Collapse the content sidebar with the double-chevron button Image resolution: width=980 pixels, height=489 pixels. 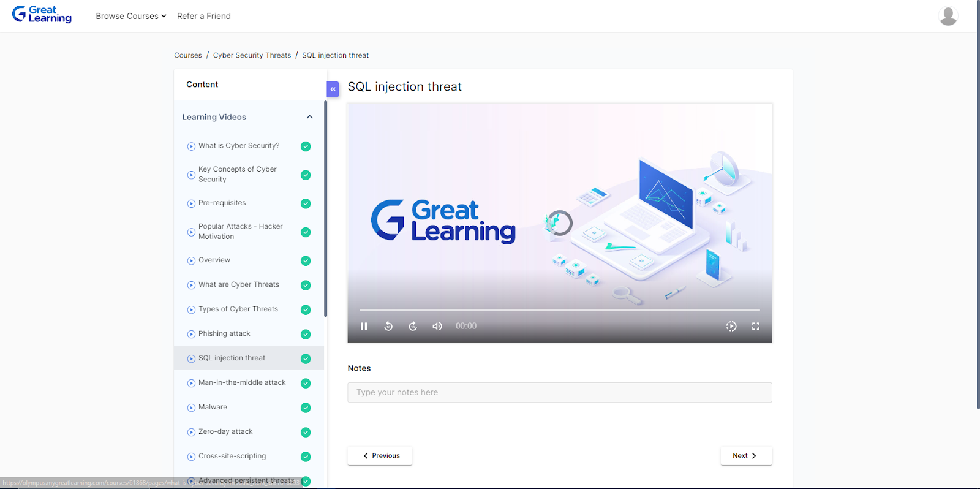[333, 89]
